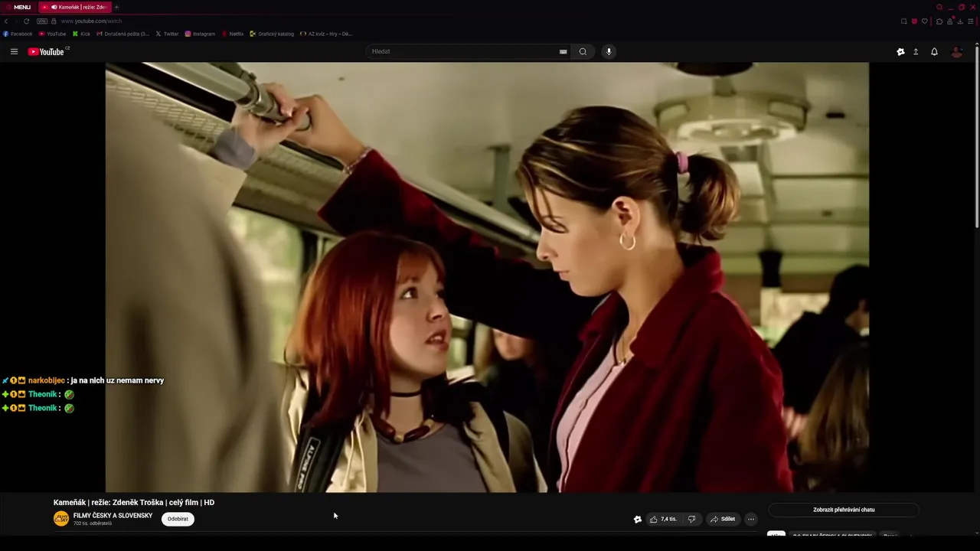
Task: Open the FILMY ČESKY A SLOVENSKY channel name
Action: tap(113, 516)
